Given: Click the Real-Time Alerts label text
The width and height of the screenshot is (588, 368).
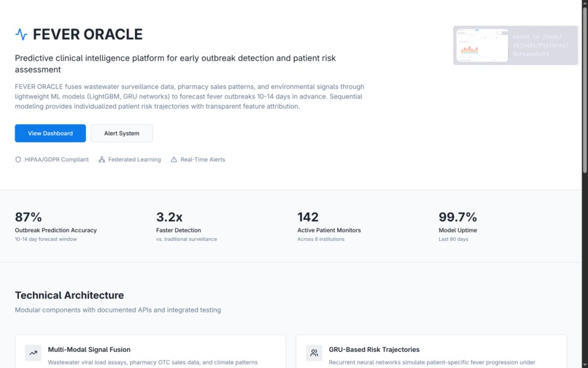Looking at the screenshot, I should [x=203, y=159].
